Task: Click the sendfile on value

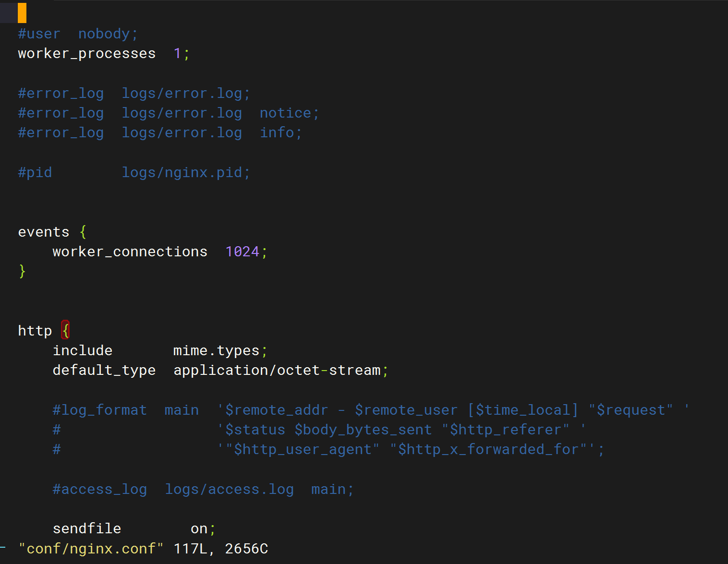Action: point(199,528)
